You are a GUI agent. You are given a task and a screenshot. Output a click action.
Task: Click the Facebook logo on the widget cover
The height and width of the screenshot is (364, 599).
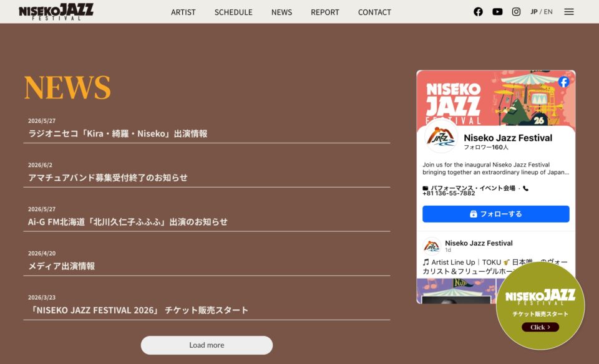563,82
